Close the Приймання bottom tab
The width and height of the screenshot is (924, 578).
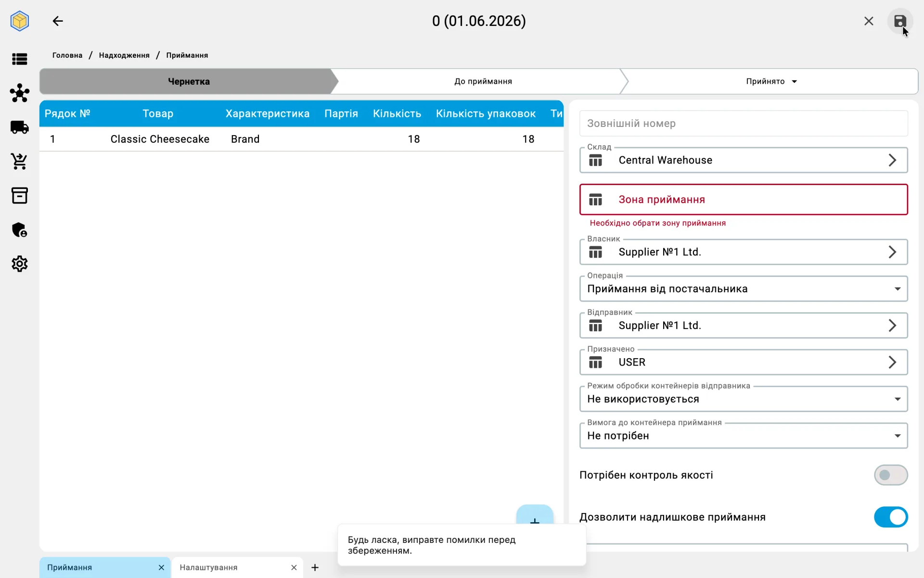161,567
